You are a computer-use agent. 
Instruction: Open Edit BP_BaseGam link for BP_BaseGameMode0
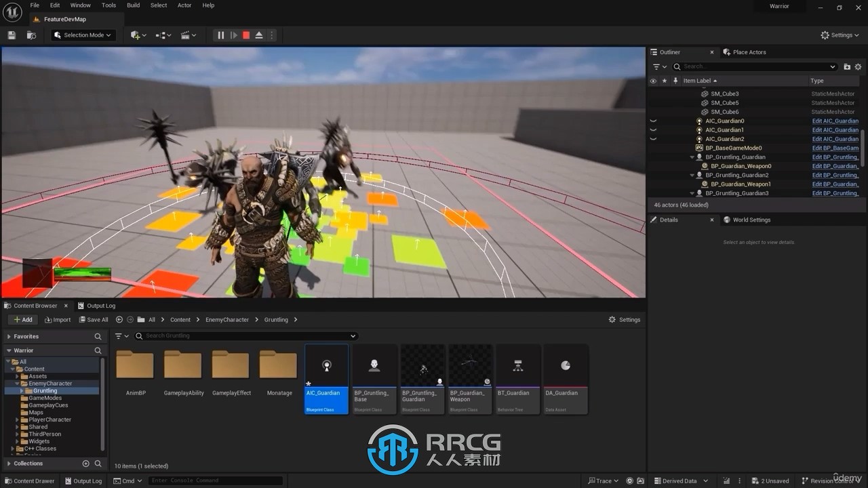point(835,148)
